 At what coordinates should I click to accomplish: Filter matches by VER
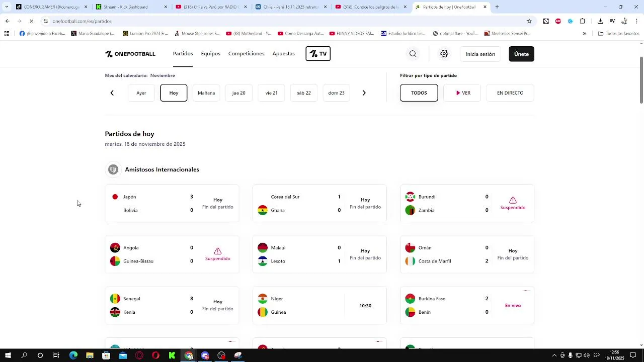point(462,93)
